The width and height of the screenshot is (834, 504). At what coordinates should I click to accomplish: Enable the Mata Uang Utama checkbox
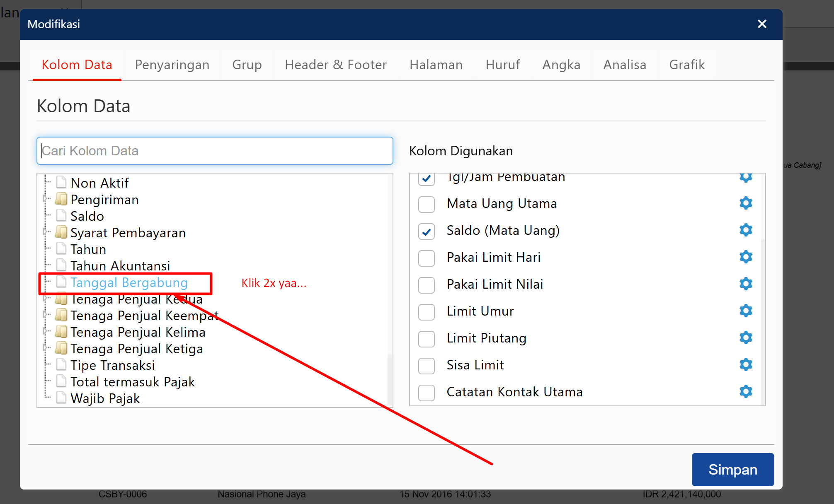(x=426, y=204)
